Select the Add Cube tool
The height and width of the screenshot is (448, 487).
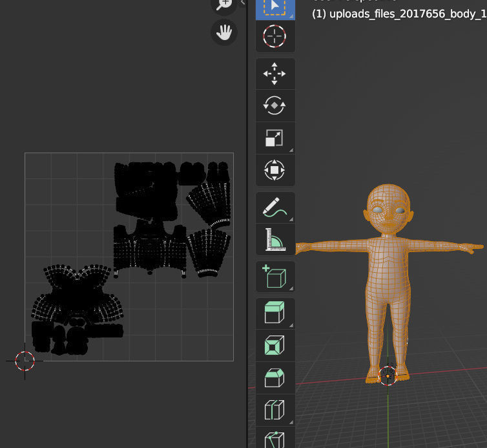pos(275,277)
